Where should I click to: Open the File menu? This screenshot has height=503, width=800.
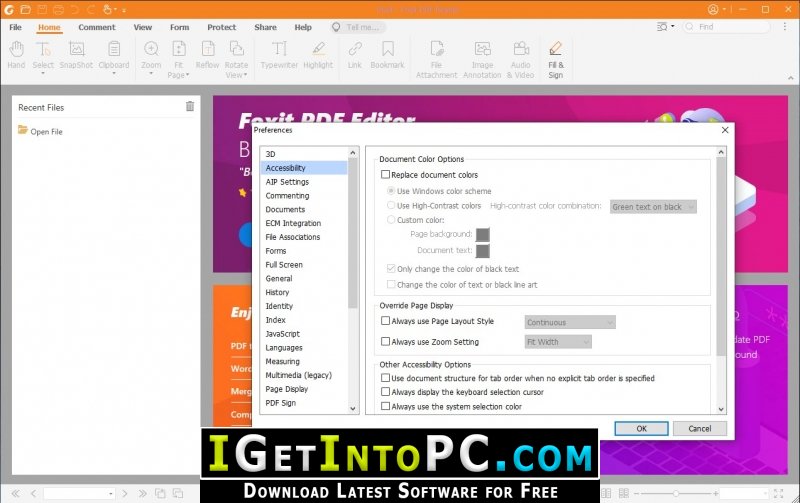coord(16,27)
